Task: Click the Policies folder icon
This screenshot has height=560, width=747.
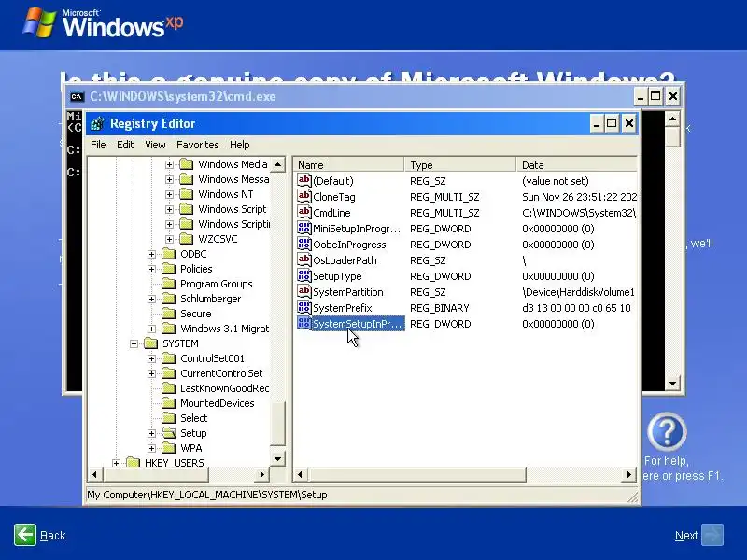Action: [x=168, y=269]
